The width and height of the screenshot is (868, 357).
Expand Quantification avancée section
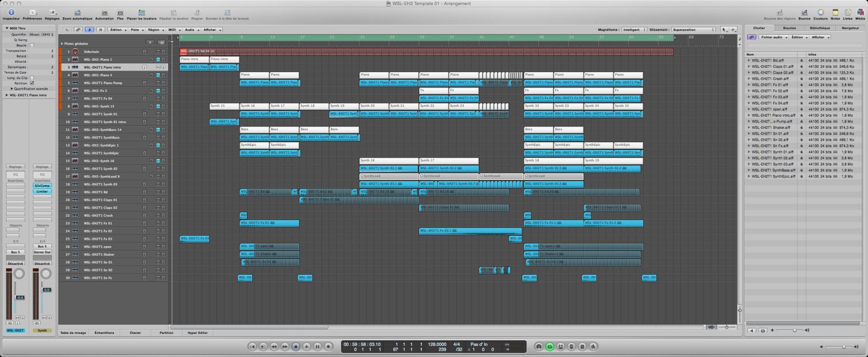[x=12, y=89]
